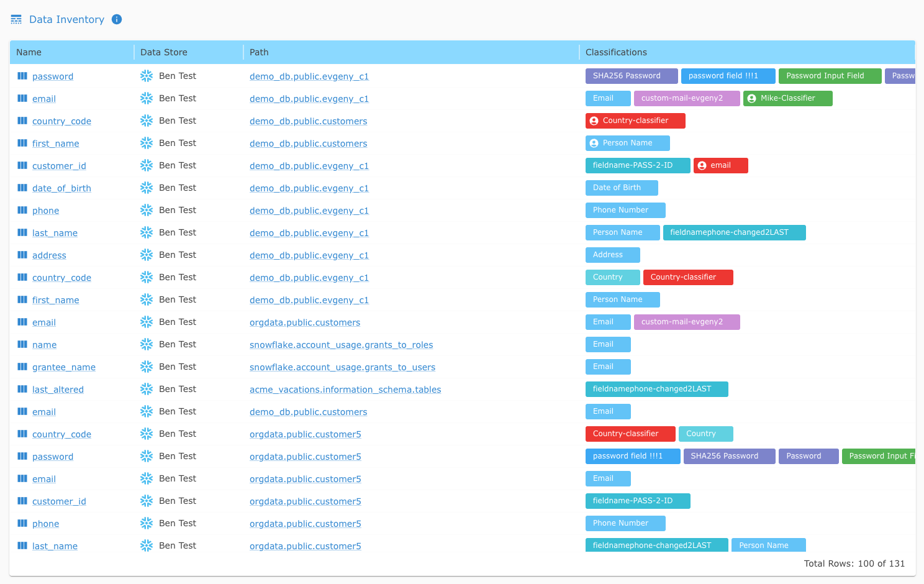Click the person icon on the red email tag
Image resolution: width=924 pixels, height=584 pixels.
702,165
